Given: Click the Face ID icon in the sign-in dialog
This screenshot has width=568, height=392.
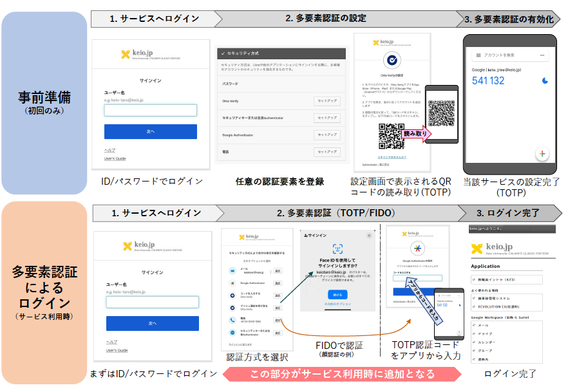Looking at the screenshot, I should [x=337, y=248].
